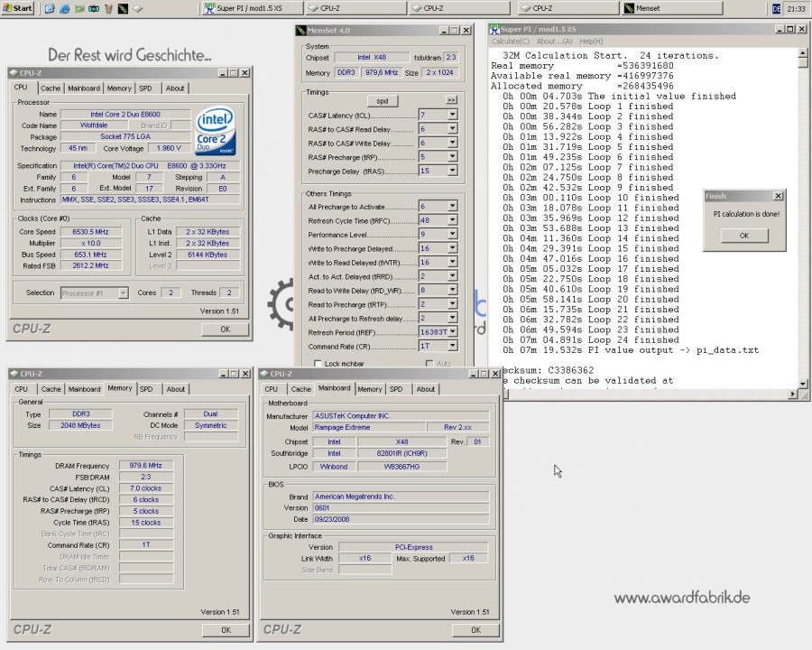Screen dimensions: 812x650
Task: Click the Intel Core 2 Duo logo
Action: coord(216,131)
